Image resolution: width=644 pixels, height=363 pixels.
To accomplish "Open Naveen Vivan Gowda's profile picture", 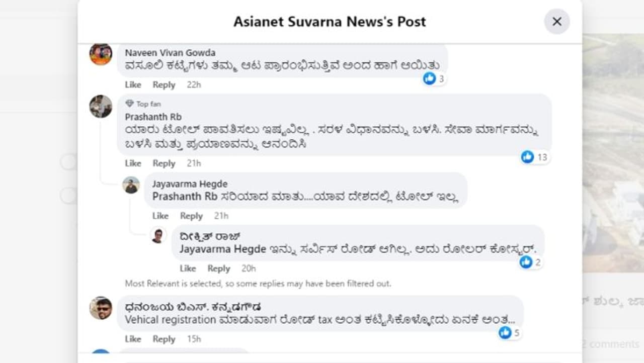I will click(101, 54).
